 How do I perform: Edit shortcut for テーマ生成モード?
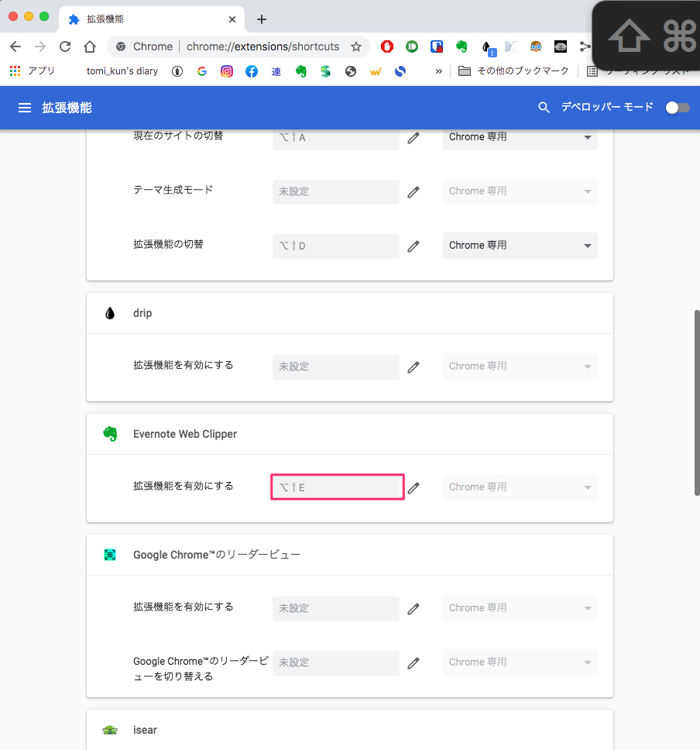click(x=413, y=192)
